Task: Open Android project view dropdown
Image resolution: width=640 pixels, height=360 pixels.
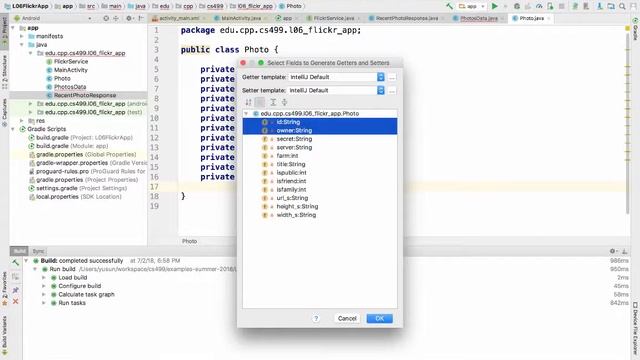Action: coord(53,18)
